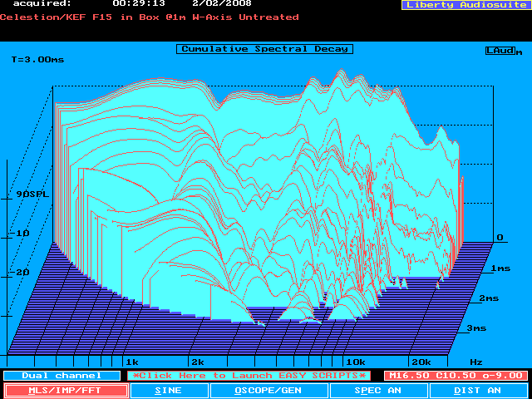The height and width of the screenshot is (399, 532).
Task: Click the 10k frequency axis label
Action: [x=355, y=362]
